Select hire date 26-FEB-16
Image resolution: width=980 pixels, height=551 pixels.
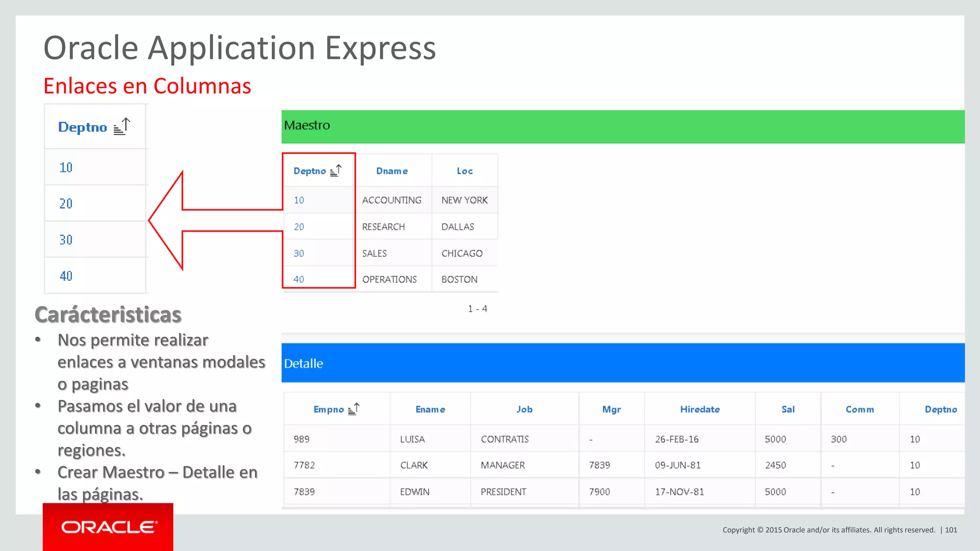[677, 439]
